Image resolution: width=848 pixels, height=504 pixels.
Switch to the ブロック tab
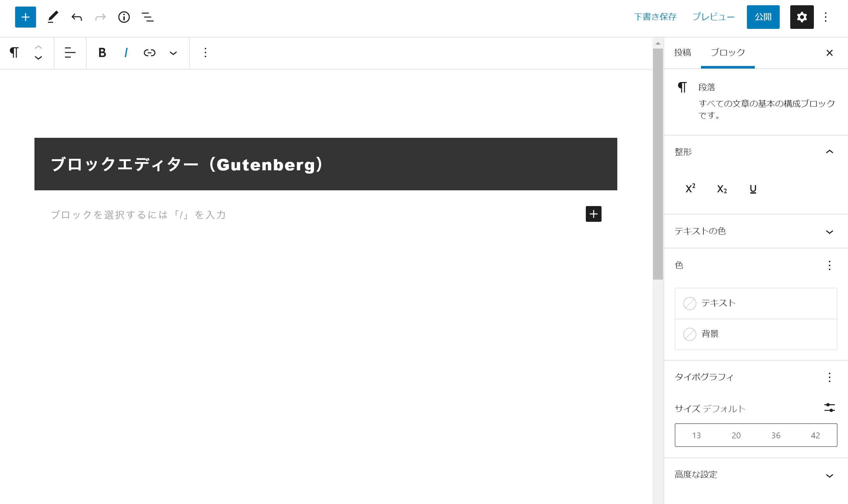tap(728, 52)
